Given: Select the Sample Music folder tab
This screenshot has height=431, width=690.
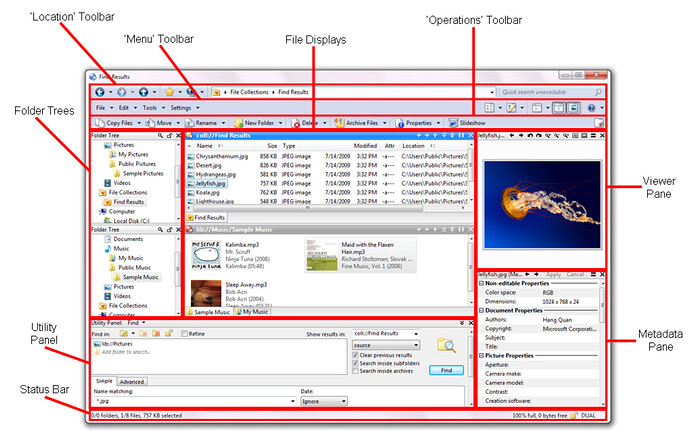Looking at the screenshot, I should point(208,312).
